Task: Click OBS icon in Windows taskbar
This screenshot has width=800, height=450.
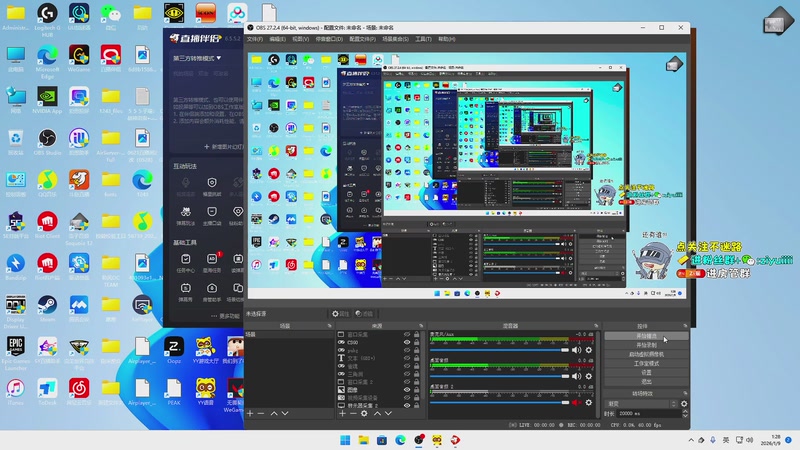Action: coord(418,440)
